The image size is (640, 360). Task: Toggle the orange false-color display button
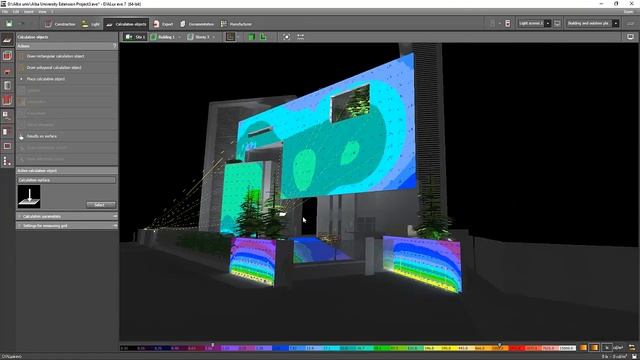click(x=583, y=348)
